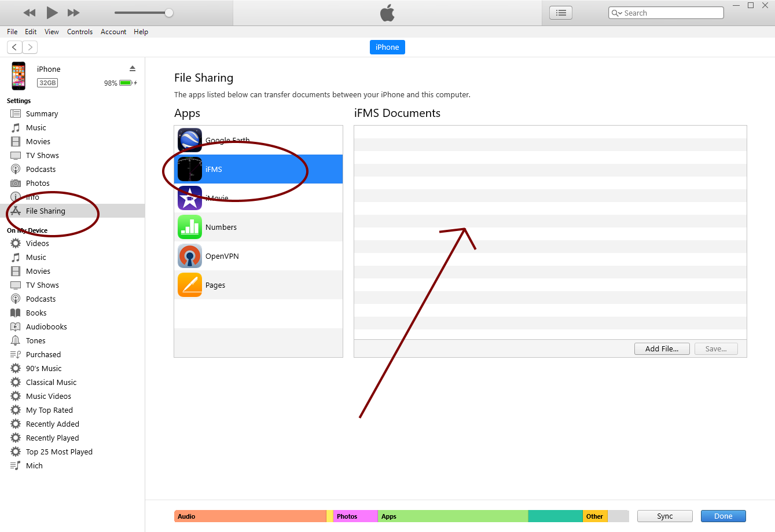Open Music under Settings
775x532 pixels.
click(x=36, y=127)
